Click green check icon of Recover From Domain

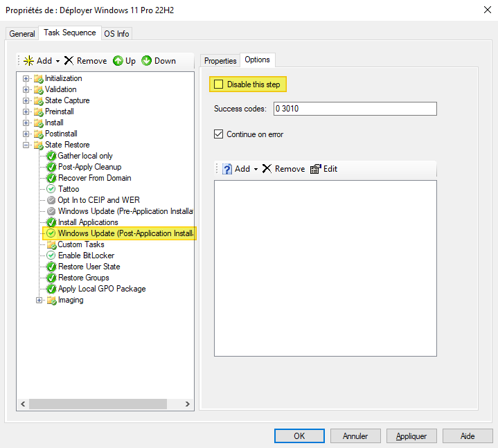51,178
